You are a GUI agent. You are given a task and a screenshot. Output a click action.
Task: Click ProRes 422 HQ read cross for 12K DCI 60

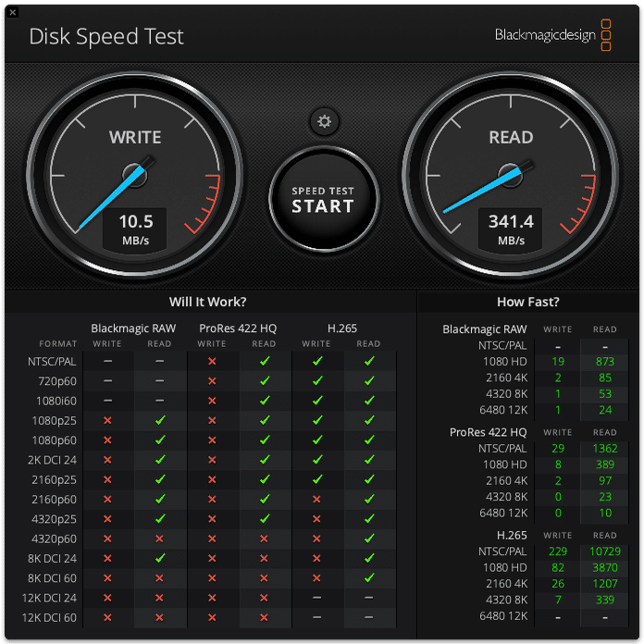[264, 618]
